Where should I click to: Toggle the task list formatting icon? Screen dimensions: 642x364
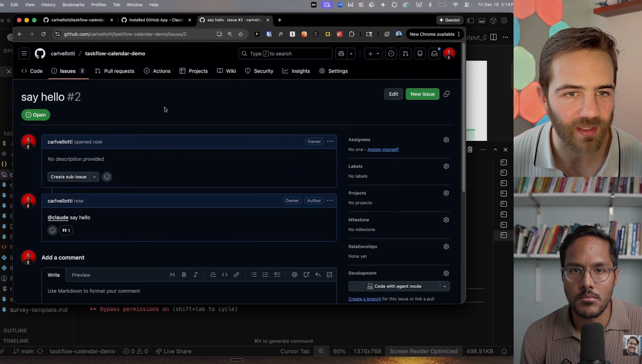pos(277,275)
